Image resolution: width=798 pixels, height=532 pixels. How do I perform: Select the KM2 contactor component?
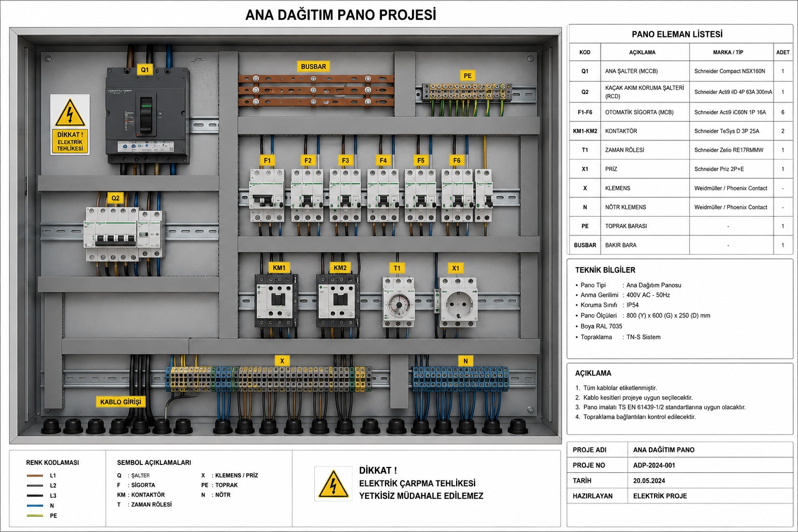point(338,301)
